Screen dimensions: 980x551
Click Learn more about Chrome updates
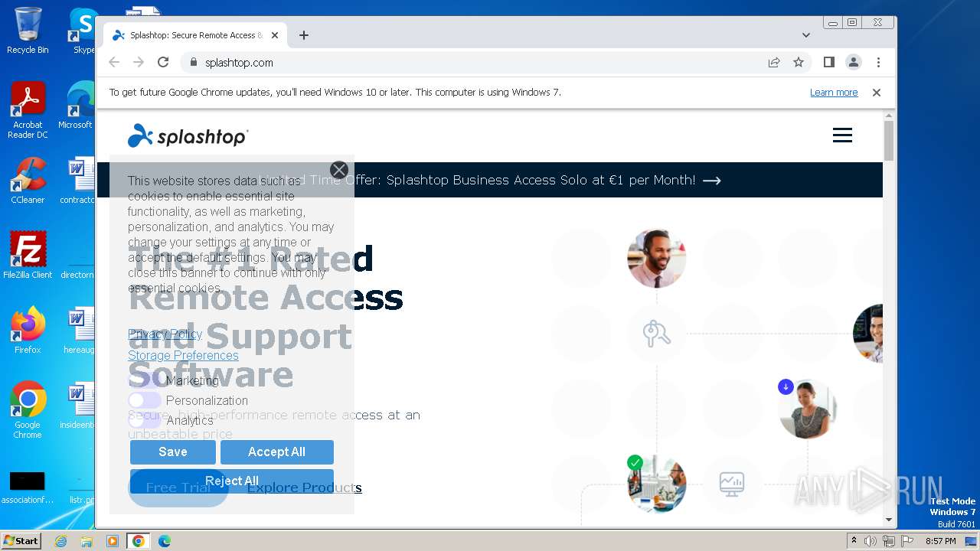point(834,93)
